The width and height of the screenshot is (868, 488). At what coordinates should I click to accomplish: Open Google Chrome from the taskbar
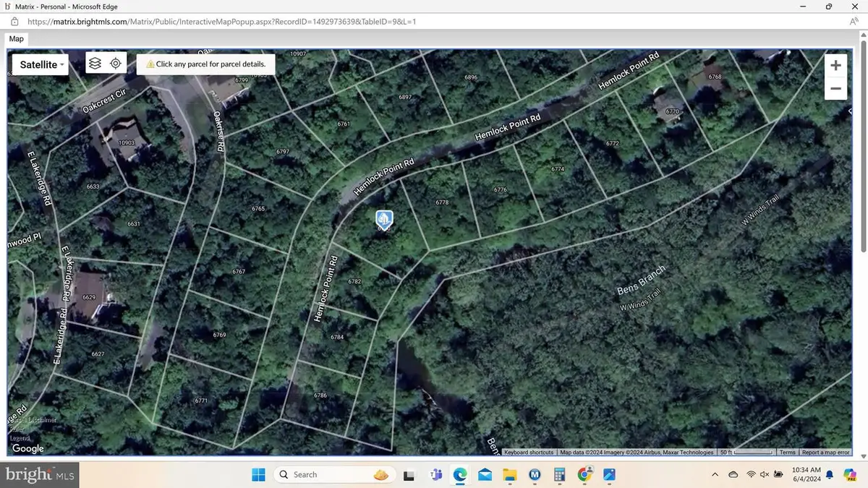click(x=584, y=475)
